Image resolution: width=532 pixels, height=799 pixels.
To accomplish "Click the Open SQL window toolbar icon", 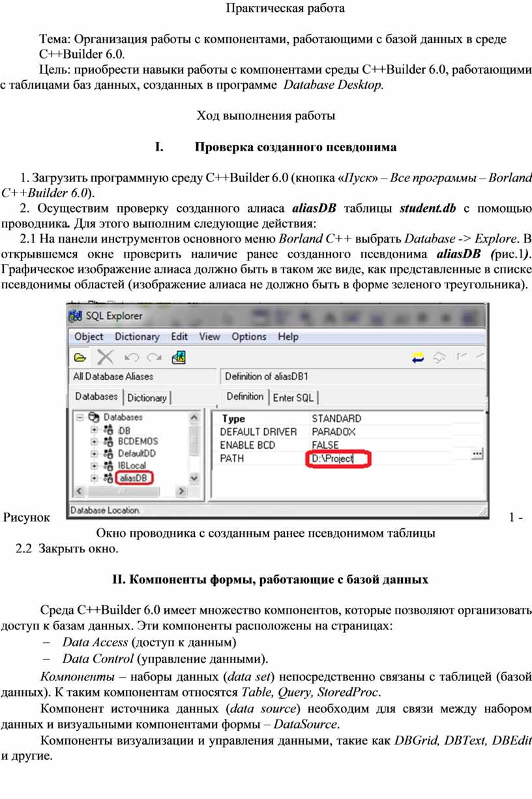I will click(179, 357).
